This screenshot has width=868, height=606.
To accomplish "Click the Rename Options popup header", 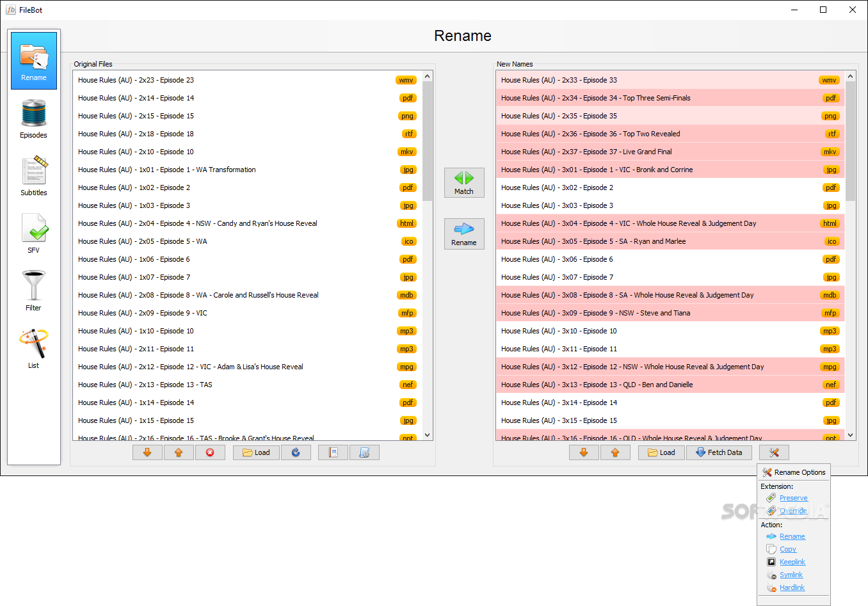I will 794,472.
